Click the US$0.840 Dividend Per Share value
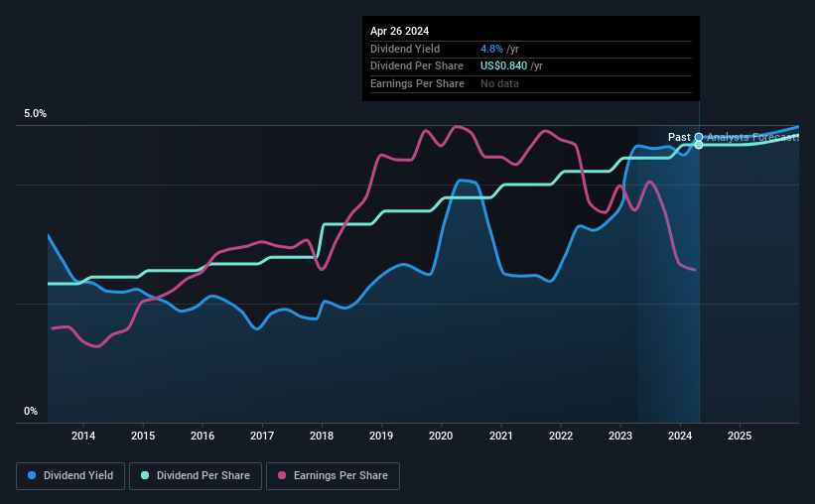 [x=503, y=66]
